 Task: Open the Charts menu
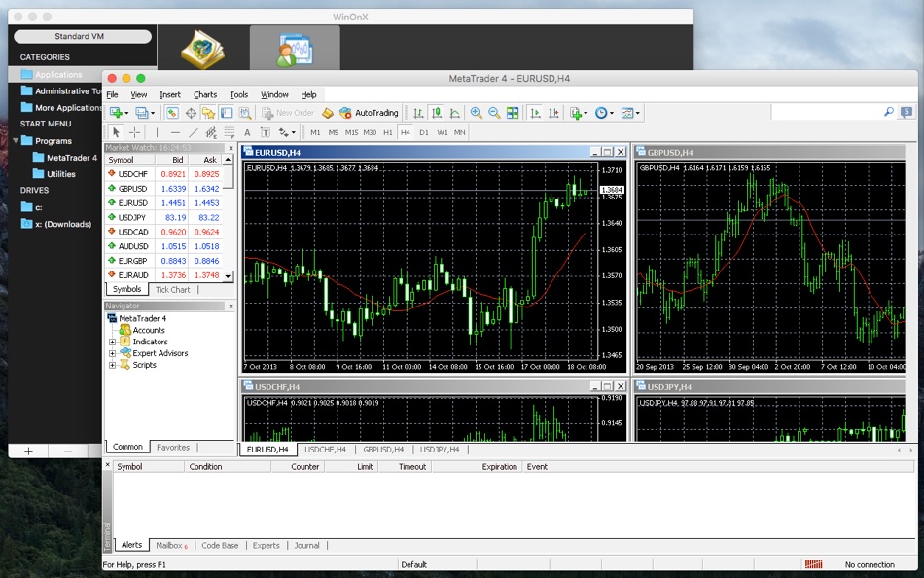207,94
